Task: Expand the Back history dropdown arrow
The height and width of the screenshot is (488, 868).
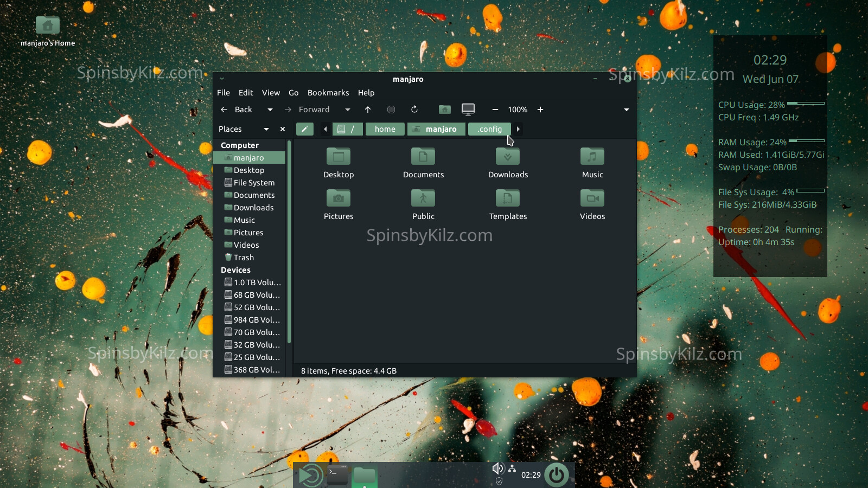Action: coord(270,110)
